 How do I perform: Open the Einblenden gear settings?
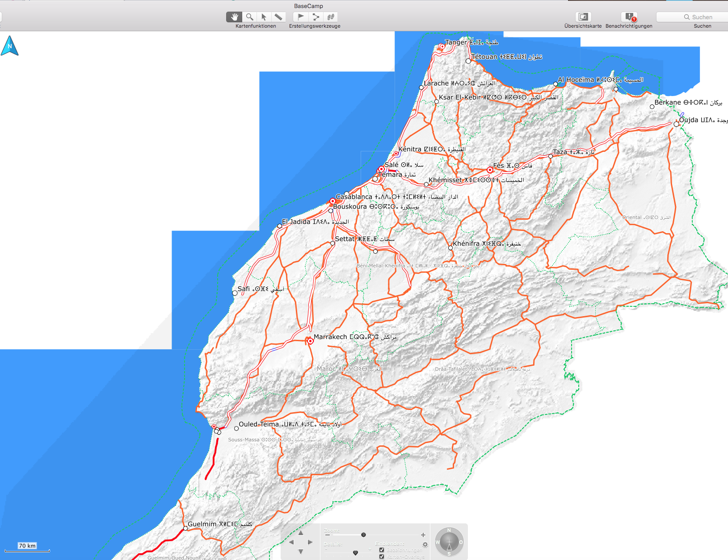425,544
